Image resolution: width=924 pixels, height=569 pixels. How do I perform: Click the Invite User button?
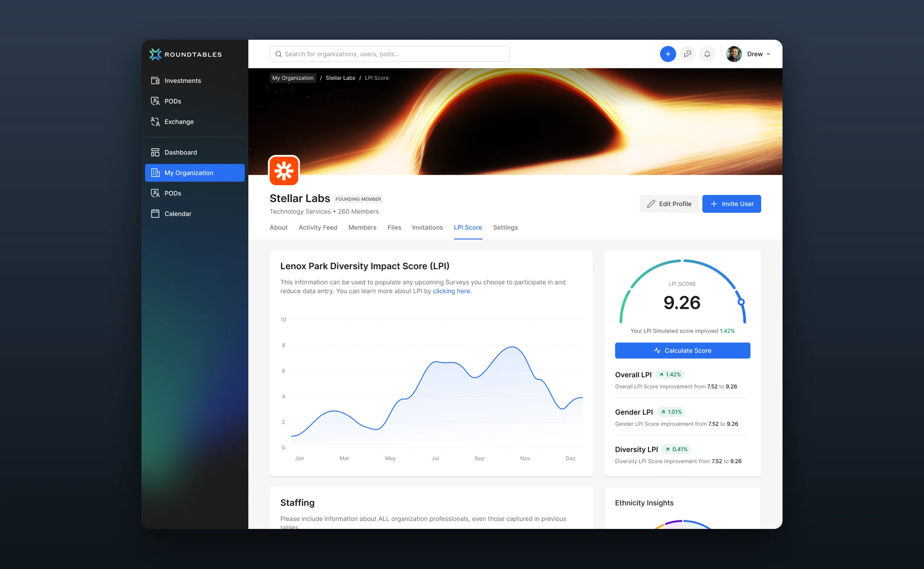[x=732, y=204]
